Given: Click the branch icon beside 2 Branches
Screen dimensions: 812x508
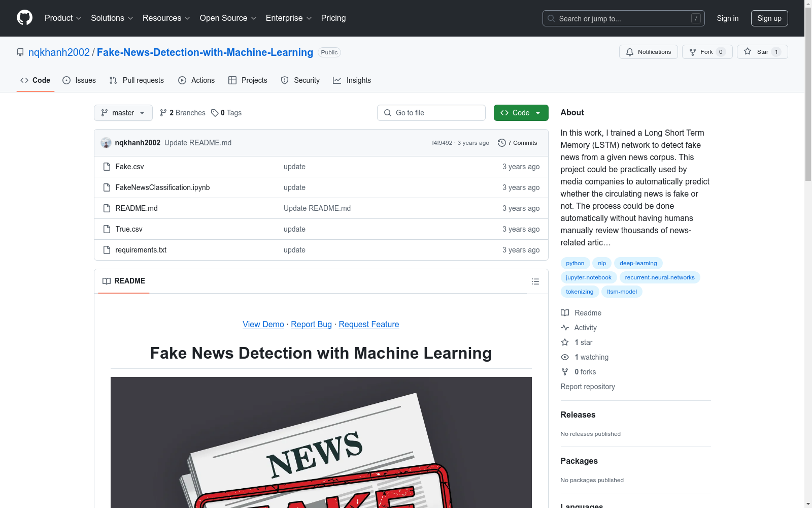Looking at the screenshot, I should tap(163, 113).
